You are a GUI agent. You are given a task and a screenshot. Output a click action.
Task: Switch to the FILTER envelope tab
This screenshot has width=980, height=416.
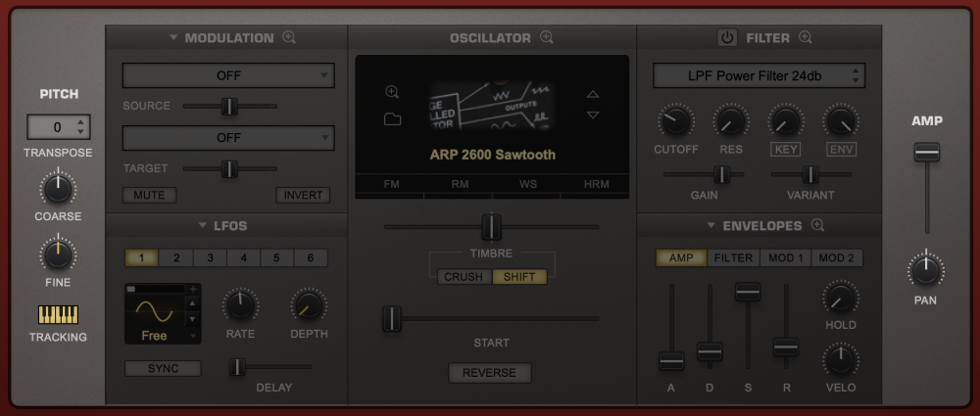(733, 258)
